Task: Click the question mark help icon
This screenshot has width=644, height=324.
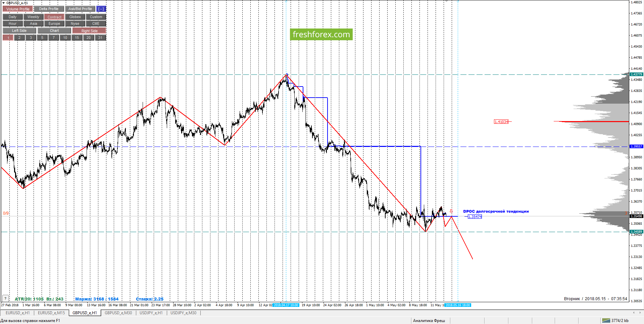Action: (5, 298)
